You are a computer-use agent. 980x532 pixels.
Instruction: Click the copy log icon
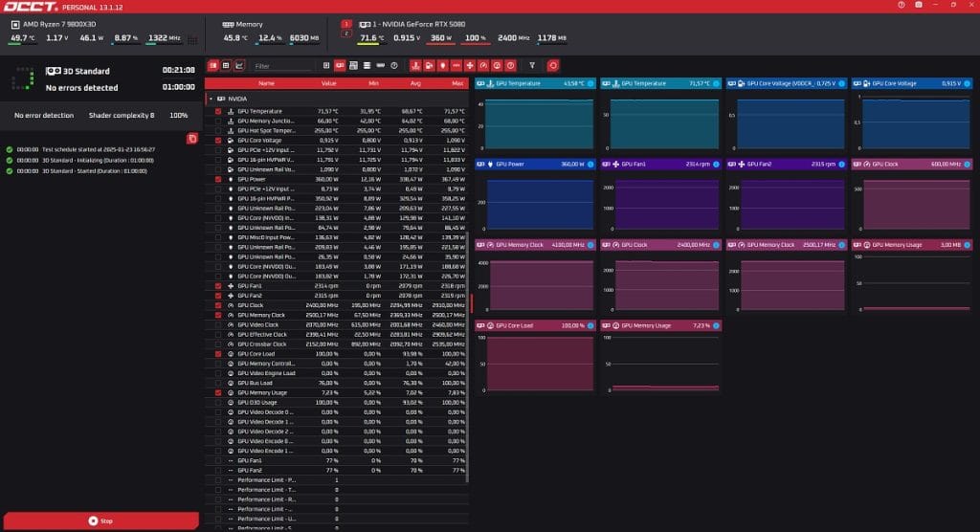[x=192, y=139]
